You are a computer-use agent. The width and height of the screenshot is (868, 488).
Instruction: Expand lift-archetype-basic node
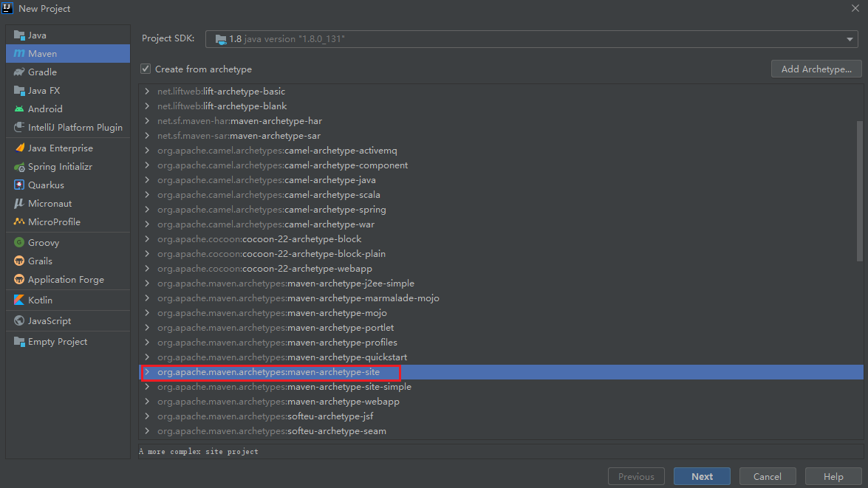tap(147, 92)
